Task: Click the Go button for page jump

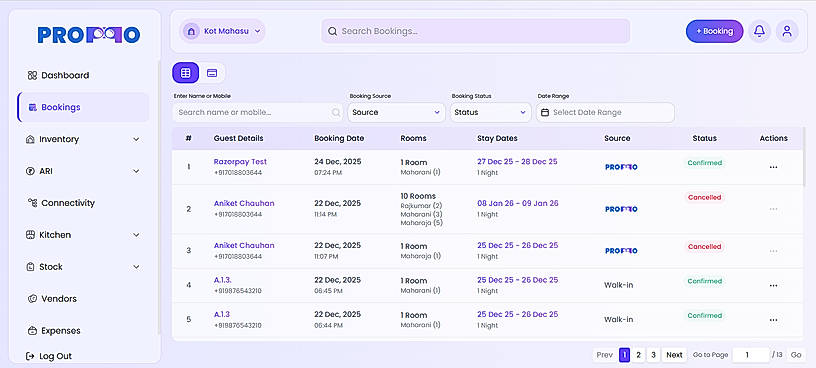Action: pyautogui.click(x=796, y=355)
